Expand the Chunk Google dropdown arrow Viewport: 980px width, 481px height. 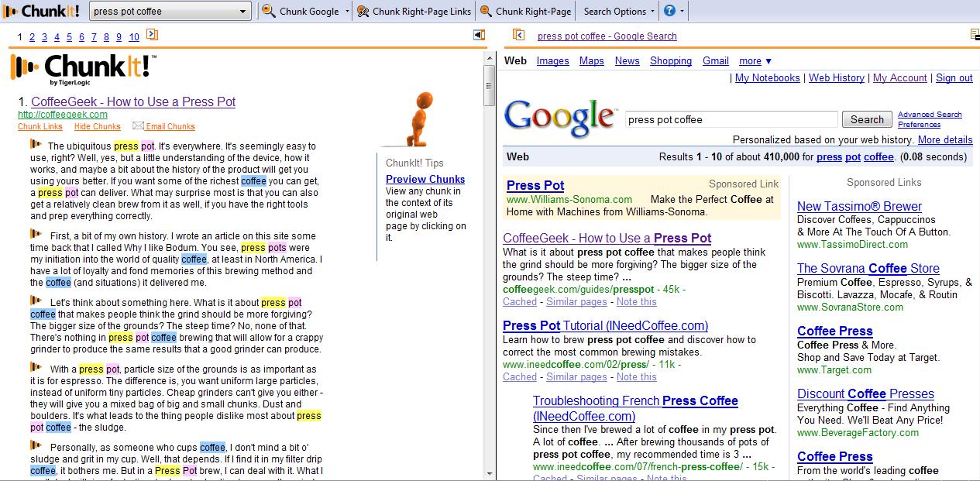[347, 11]
